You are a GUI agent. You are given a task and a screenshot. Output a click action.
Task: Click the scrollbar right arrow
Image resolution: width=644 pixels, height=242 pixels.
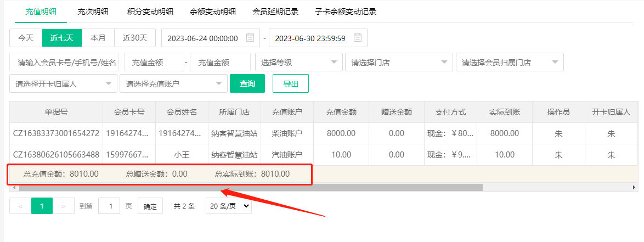[634, 188]
